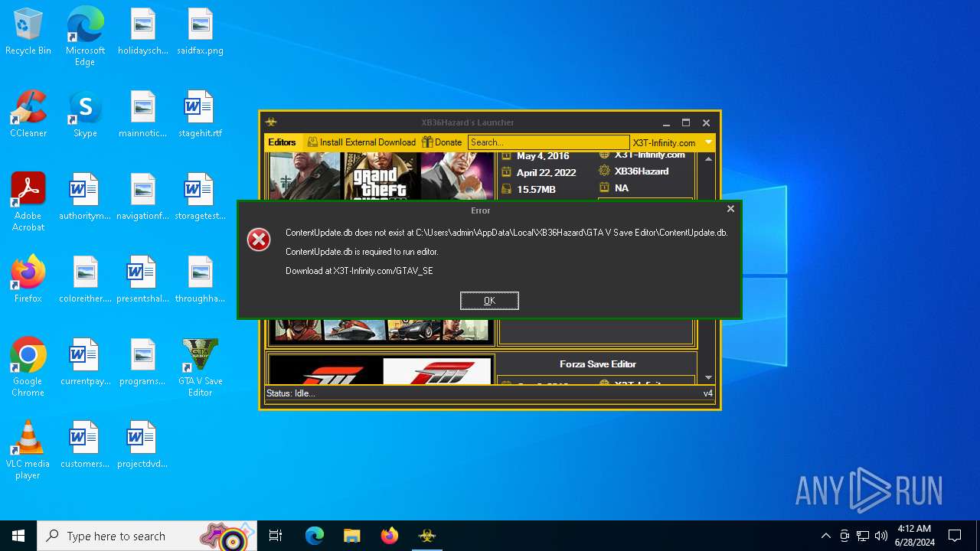Select the customers... Word document
Viewport: 980px width, 551px height.
[x=85, y=445]
